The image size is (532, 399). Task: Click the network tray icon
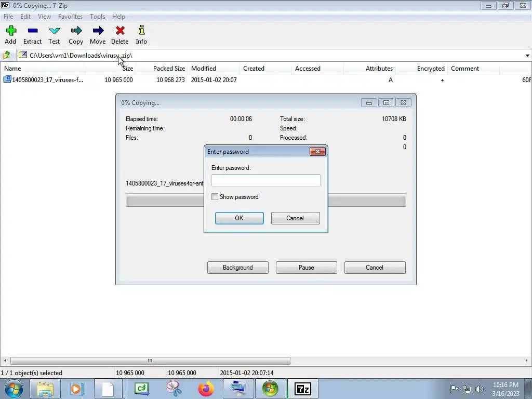point(467,389)
